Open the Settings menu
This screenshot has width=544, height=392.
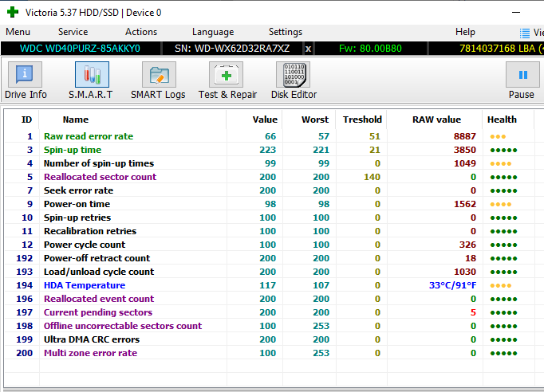(286, 32)
